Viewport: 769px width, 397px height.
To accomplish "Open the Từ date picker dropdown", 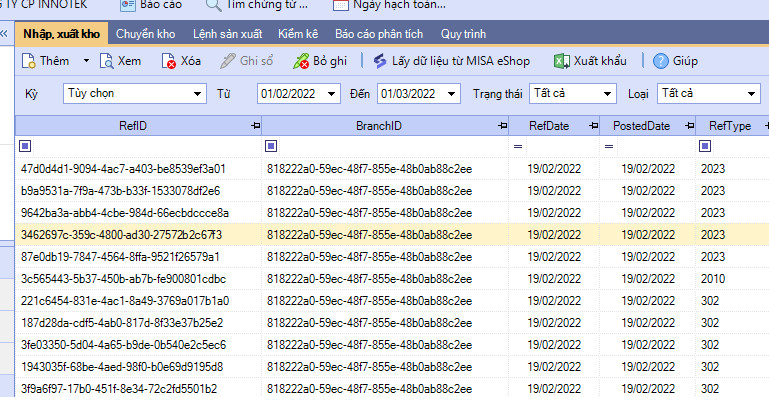I will click(x=332, y=94).
